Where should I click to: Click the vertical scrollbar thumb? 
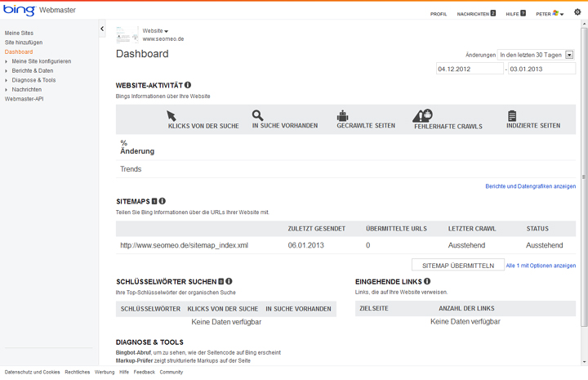click(584, 177)
